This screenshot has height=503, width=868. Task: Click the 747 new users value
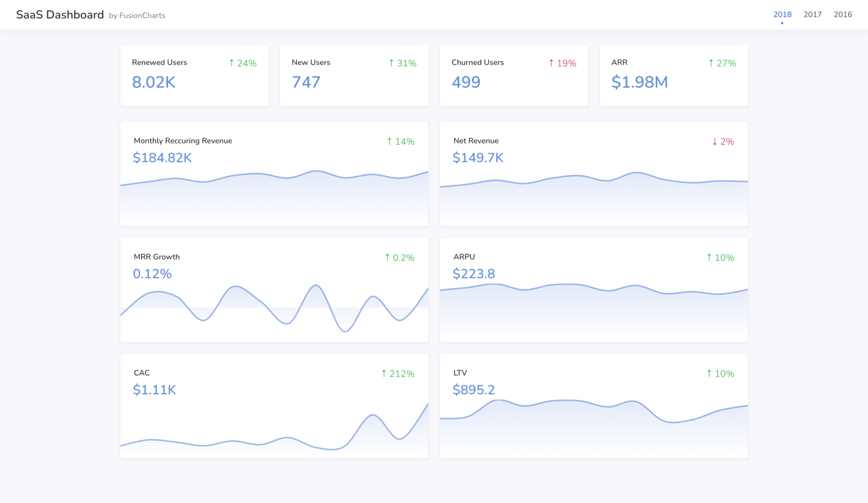tap(306, 82)
